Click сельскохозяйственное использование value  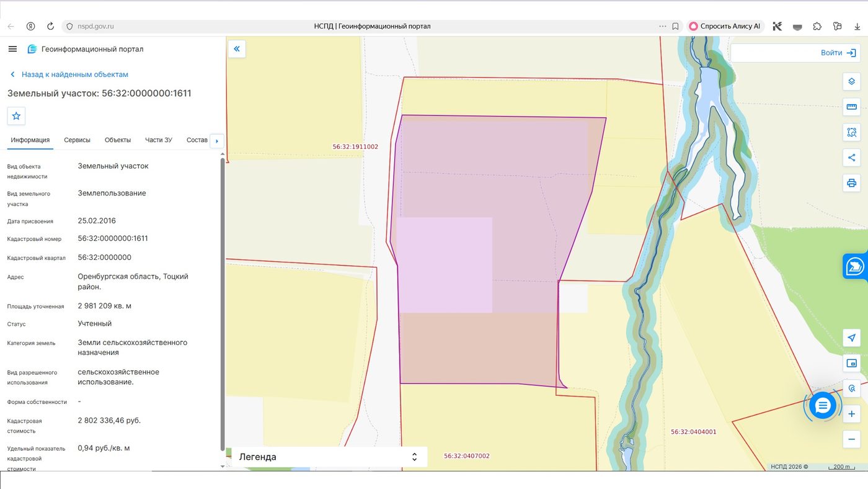point(118,377)
